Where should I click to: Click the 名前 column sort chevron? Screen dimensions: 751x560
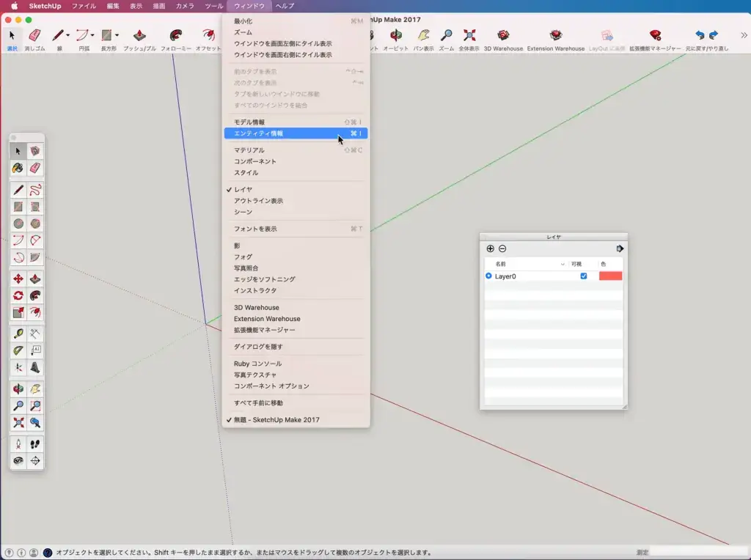pyautogui.click(x=563, y=264)
